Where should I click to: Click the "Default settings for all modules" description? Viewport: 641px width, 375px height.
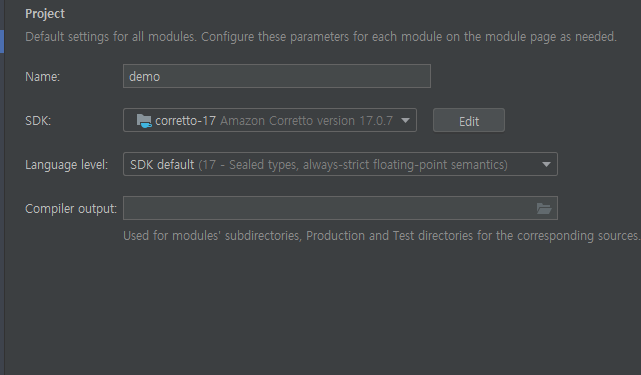pyautogui.click(x=321, y=37)
